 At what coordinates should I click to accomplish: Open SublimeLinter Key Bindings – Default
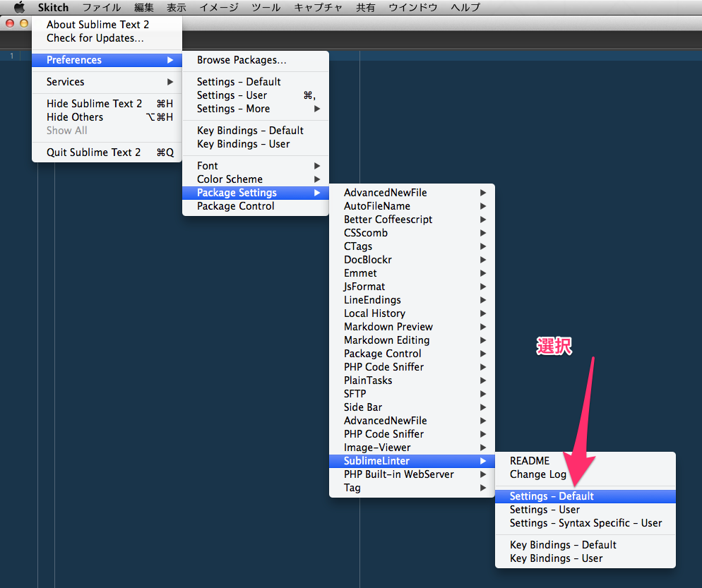pos(585,545)
